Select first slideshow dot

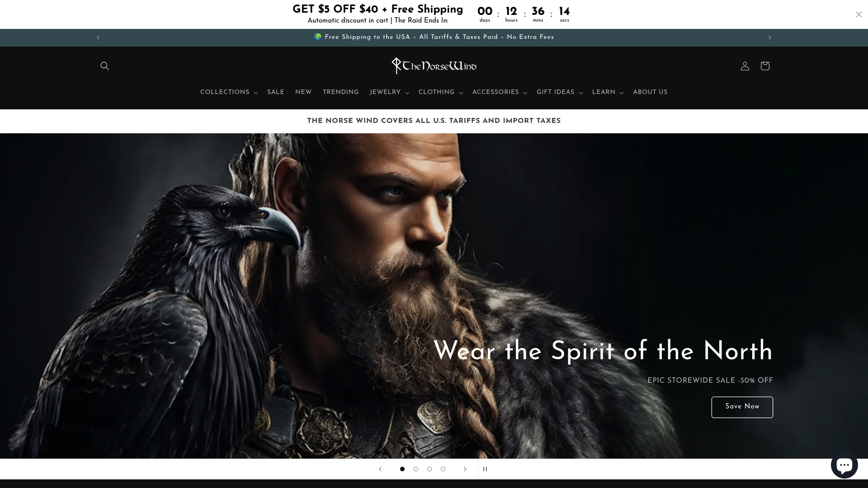[x=402, y=469]
